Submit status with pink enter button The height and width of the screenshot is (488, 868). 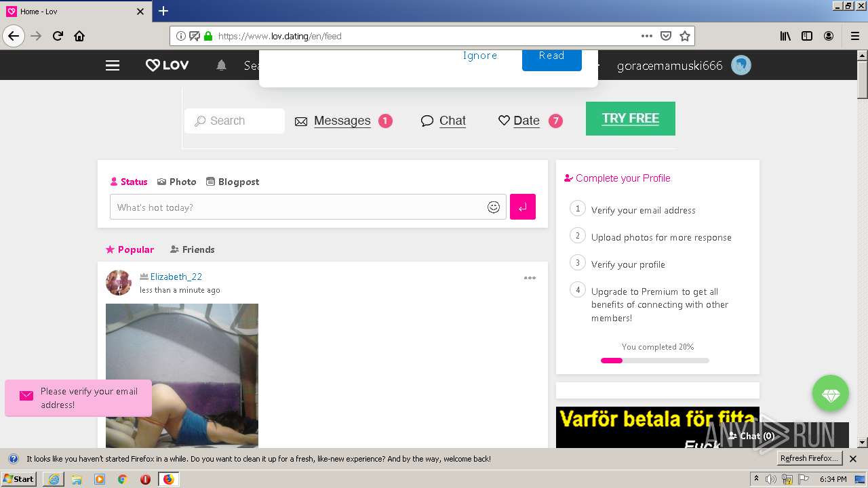pos(523,207)
